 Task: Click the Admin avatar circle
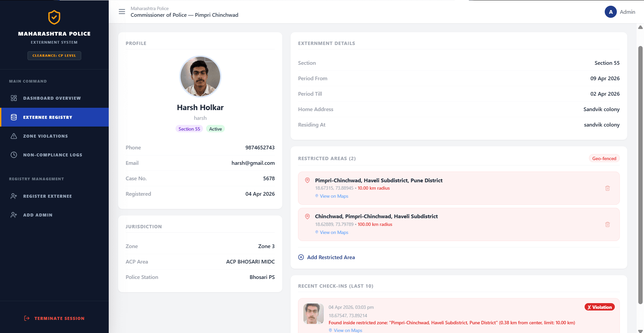(611, 12)
